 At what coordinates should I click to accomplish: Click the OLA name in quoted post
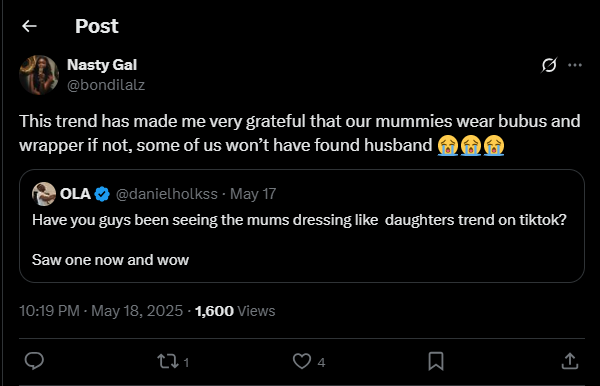pyautogui.click(x=75, y=194)
